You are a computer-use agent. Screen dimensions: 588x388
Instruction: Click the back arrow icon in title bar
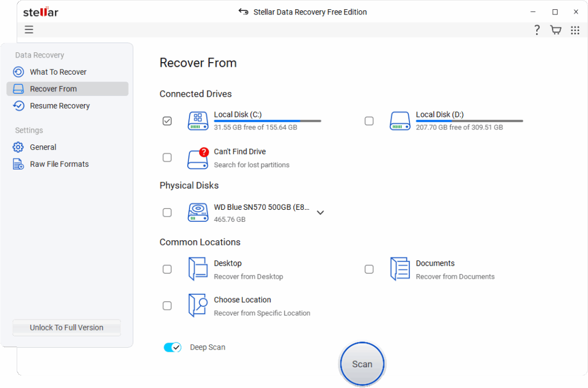243,11
